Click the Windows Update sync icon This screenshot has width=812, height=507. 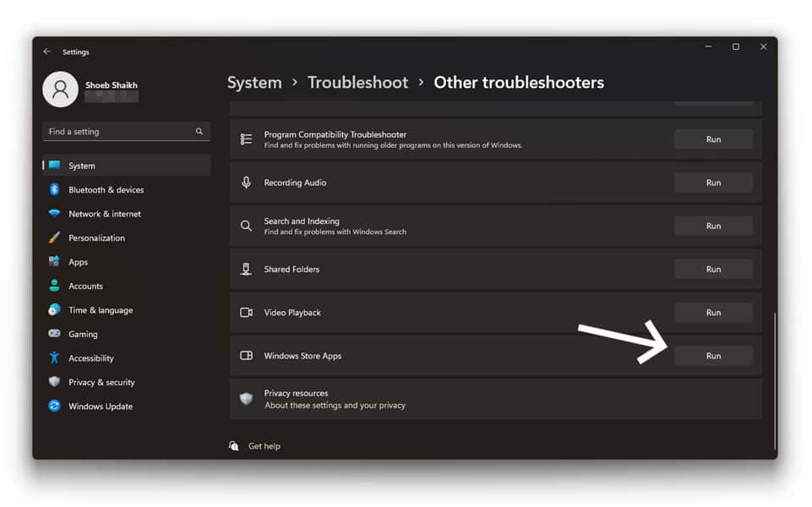(54, 406)
